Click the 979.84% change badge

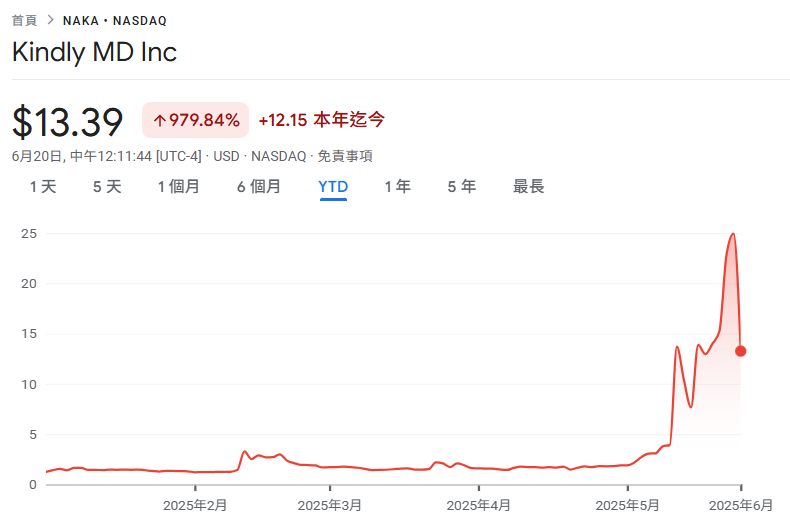pos(196,121)
